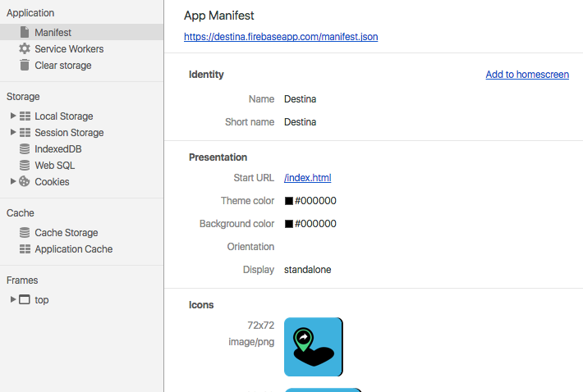
Task: Click the App Manifest heading
Action: 219,16
